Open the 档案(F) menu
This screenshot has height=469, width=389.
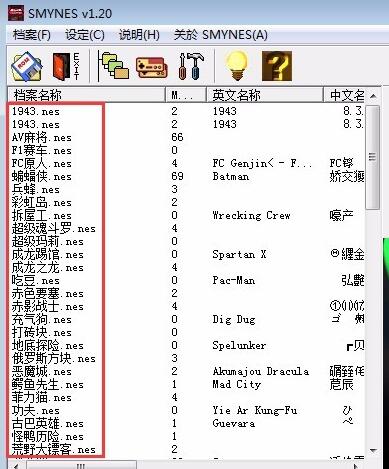click(x=31, y=35)
